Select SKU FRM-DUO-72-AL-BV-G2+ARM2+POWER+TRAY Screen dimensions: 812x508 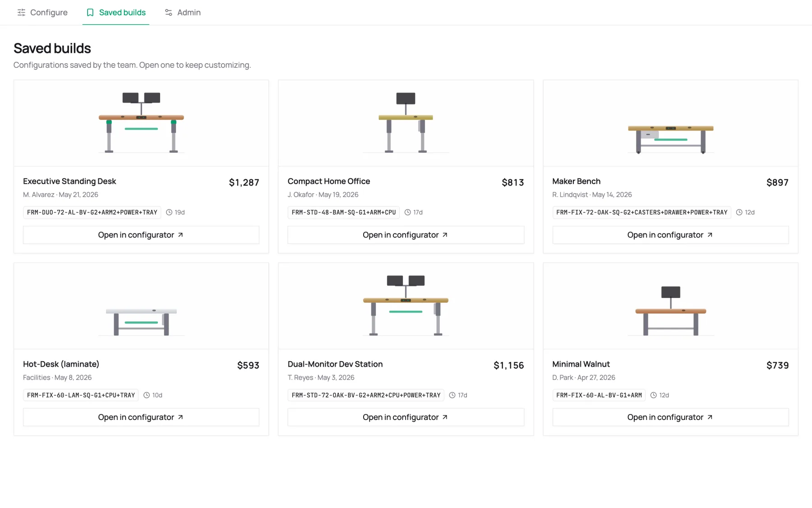point(92,212)
